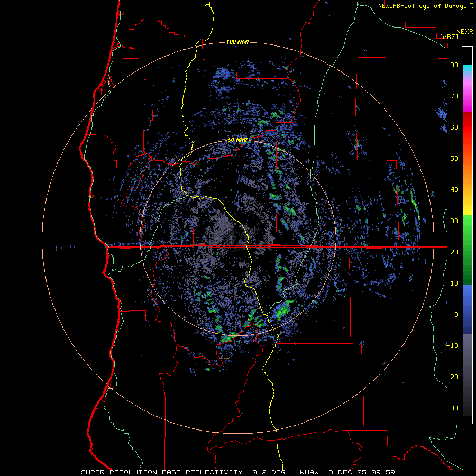Viewport: 476px width, 476px height.
Task: Select the 70 value on the dBZ scale
Action: pyautogui.click(x=454, y=96)
